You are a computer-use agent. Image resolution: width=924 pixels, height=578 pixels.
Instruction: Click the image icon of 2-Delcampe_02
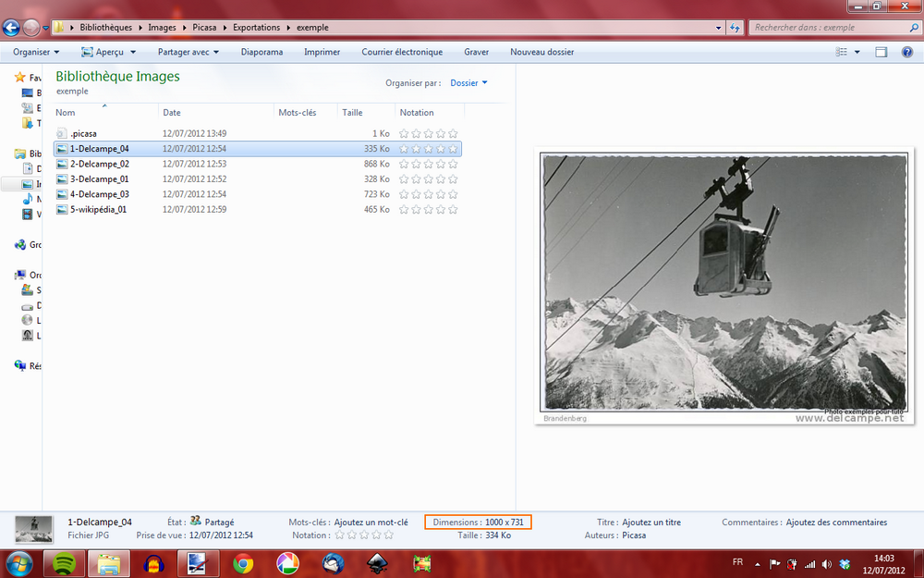click(x=62, y=164)
